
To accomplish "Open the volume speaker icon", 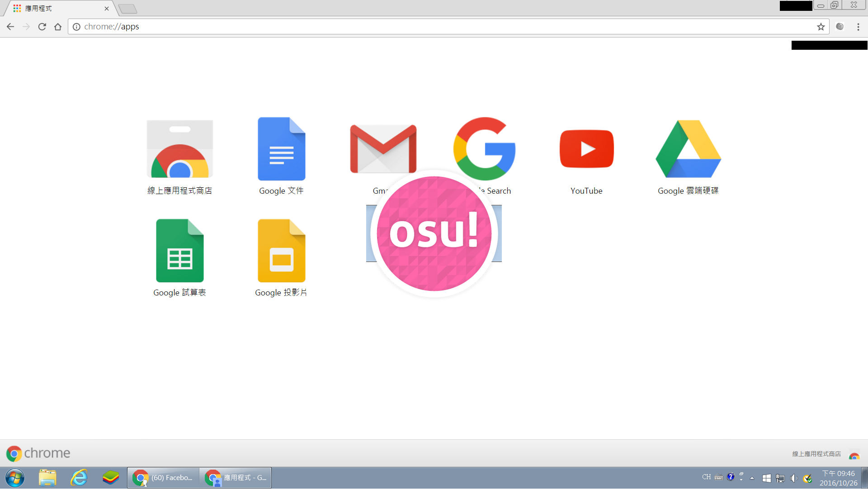I will 794,478.
